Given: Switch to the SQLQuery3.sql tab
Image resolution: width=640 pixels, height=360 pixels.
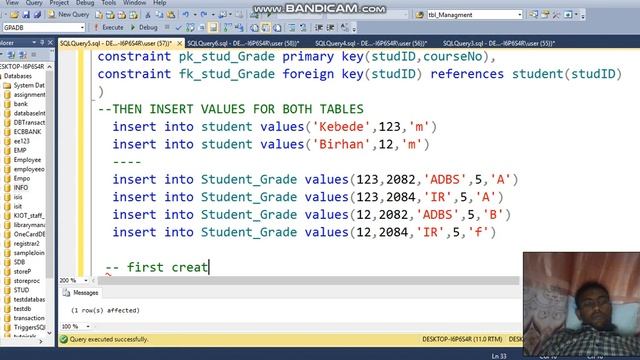Looking at the screenshot, I should 499,43.
